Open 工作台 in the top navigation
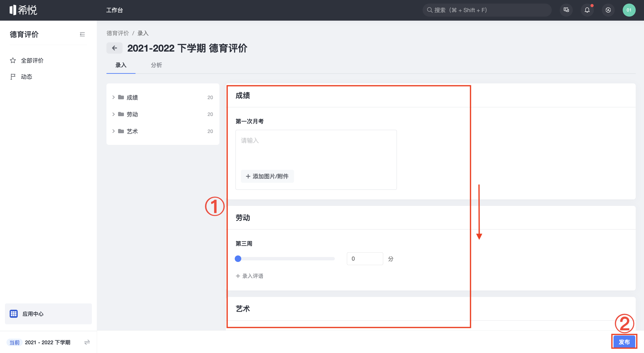 click(115, 10)
